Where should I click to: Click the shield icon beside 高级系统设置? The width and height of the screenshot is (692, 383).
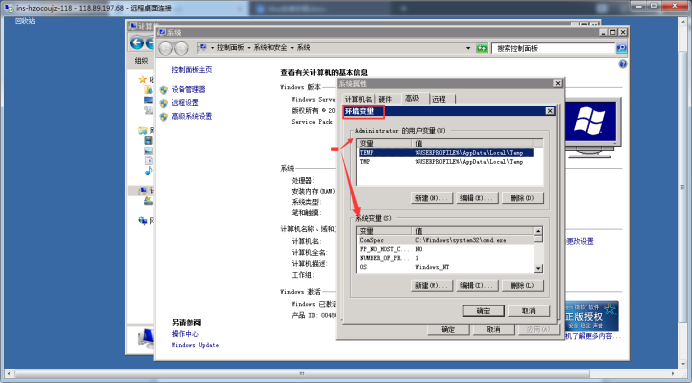tap(164, 117)
